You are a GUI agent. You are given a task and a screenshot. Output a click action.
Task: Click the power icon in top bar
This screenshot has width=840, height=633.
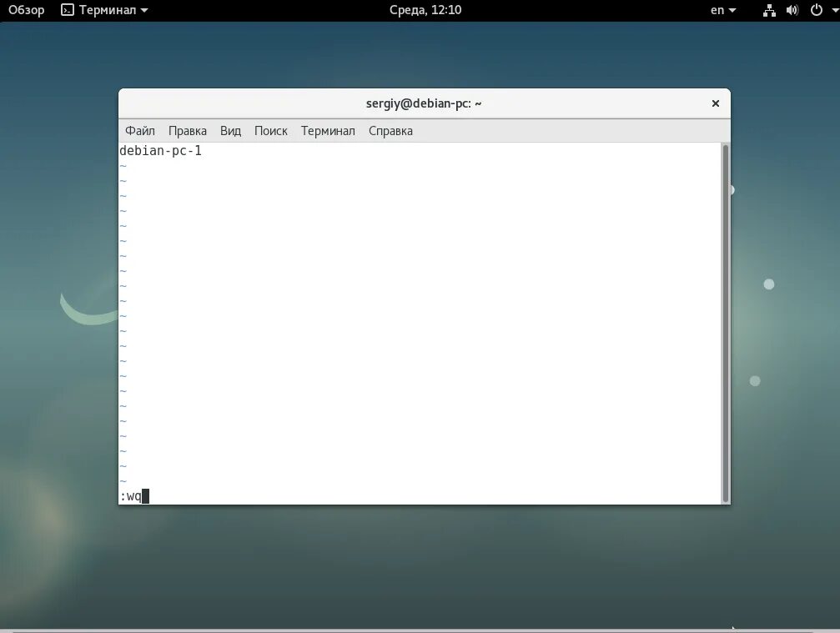pos(817,10)
